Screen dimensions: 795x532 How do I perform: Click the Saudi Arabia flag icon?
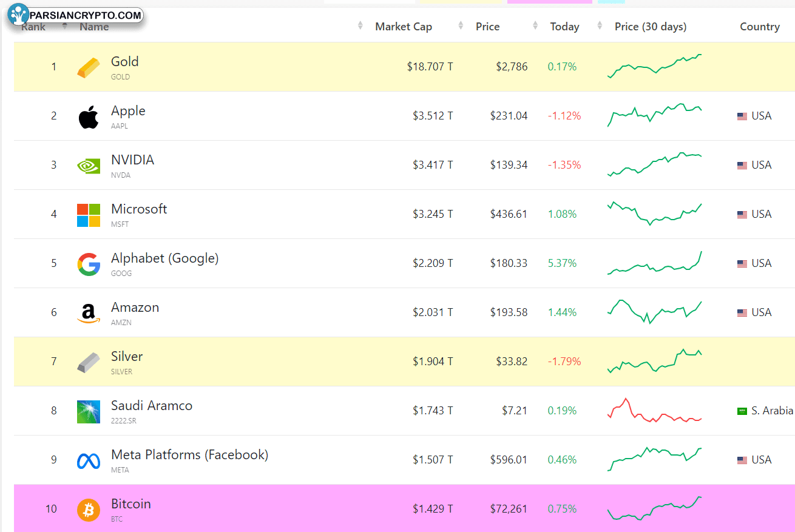point(742,411)
